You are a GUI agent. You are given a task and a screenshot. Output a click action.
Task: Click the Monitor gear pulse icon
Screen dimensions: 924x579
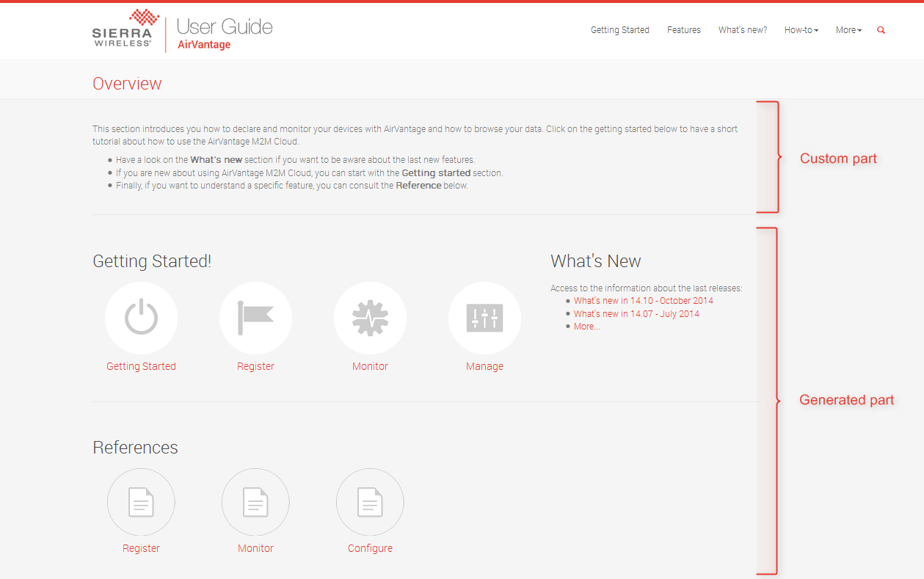point(370,318)
